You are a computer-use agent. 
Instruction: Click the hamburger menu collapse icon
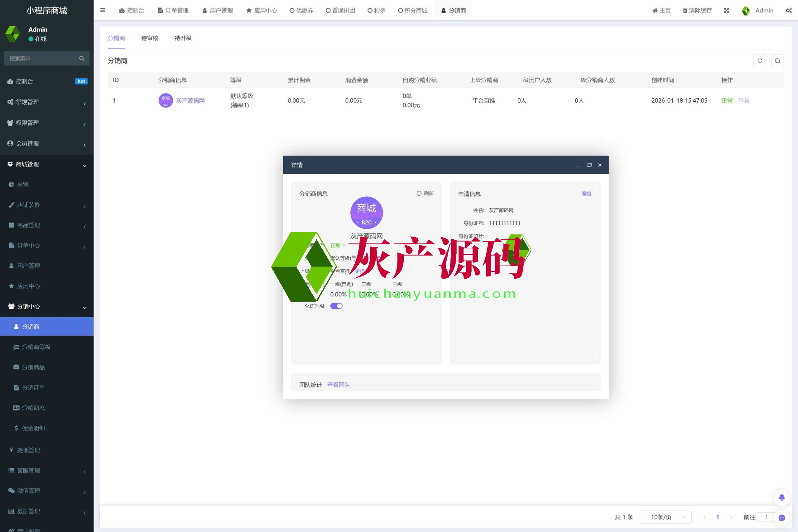coord(103,10)
